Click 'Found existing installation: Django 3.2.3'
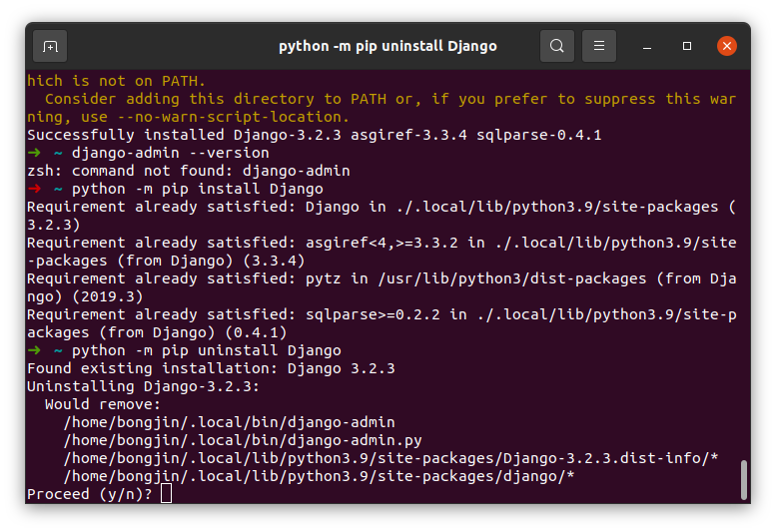Viewport: 776px width, 532px height. click(211, 368)
